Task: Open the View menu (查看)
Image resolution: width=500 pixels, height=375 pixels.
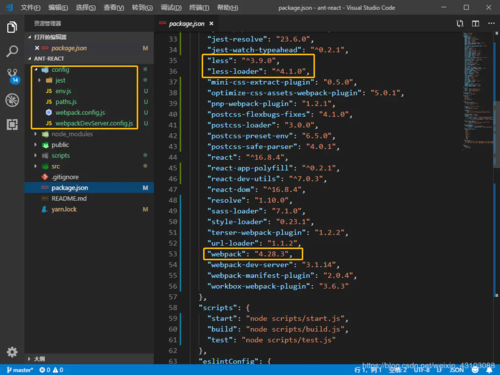Action: 114,7
